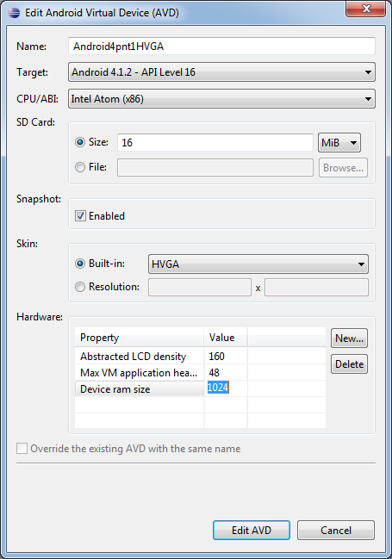
Task: Select the Abstracted LCD density row
Action: 200,356
